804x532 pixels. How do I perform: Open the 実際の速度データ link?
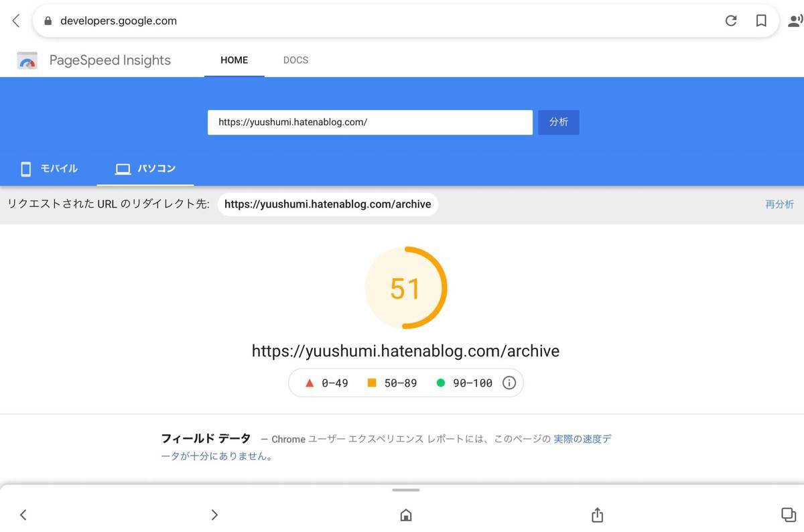click(x=582, y=440)
